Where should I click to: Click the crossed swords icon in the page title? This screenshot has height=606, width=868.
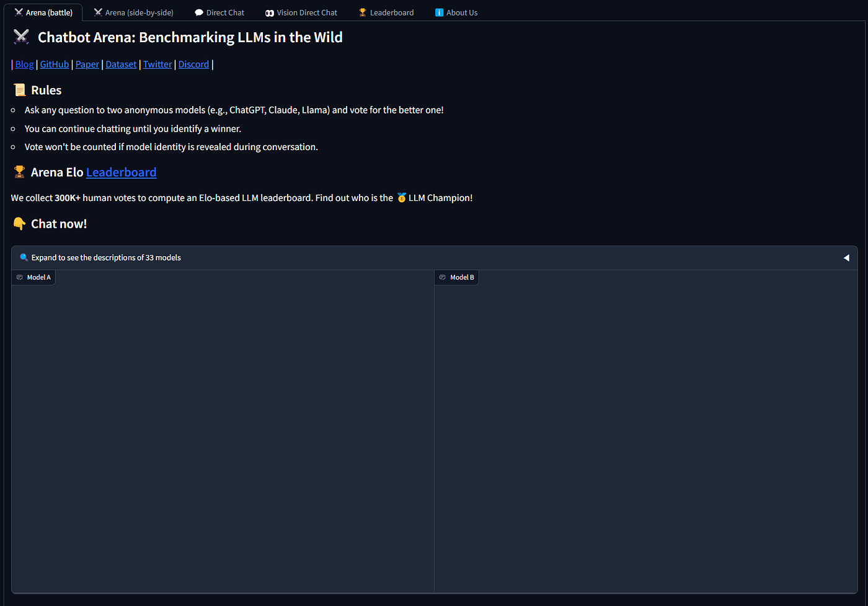click(21, 37)
